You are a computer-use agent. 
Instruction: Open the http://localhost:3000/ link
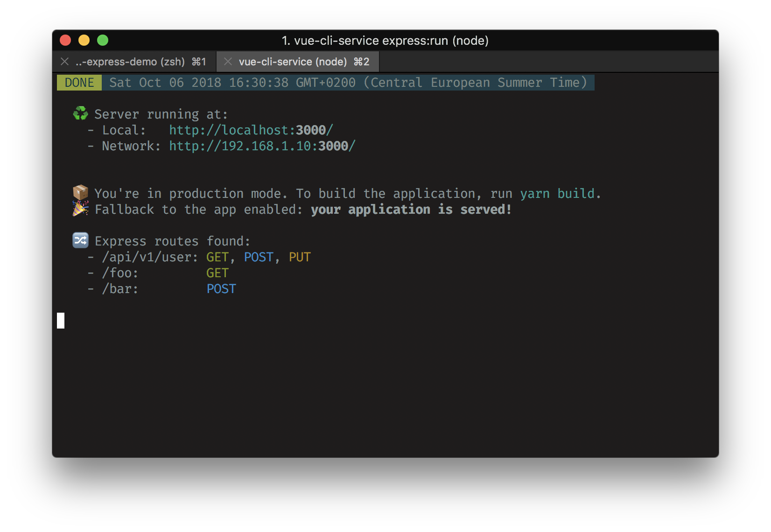point(251,130)
